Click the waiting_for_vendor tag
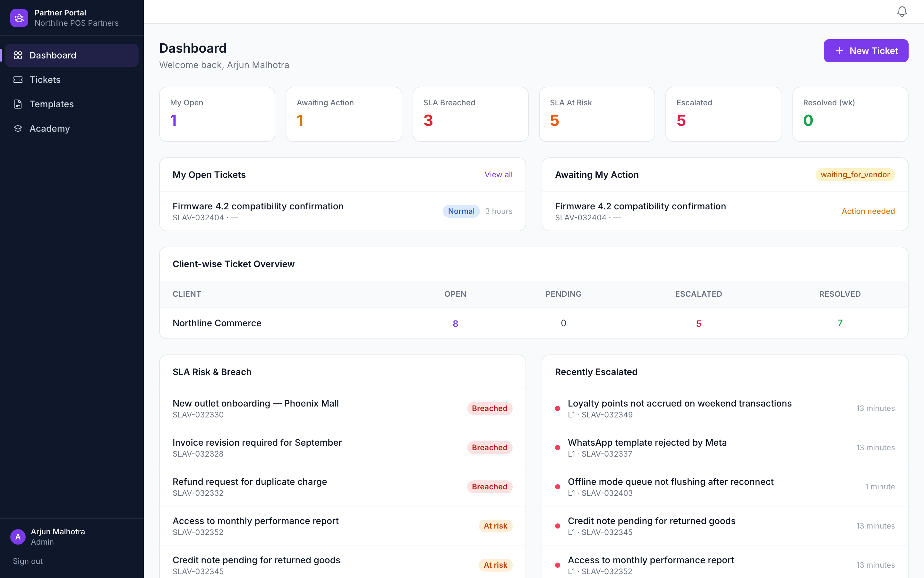Screen dimensions: 924x578 [x=855, y=175]
